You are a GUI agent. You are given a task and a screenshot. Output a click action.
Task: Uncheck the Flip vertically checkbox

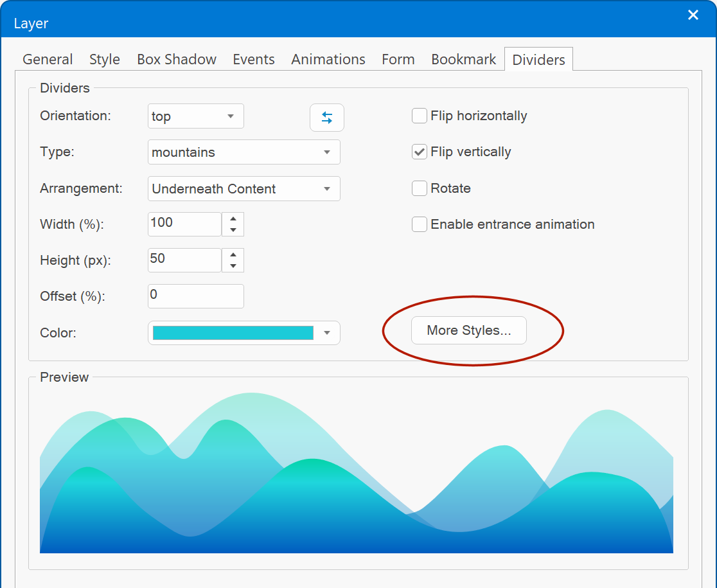click(x=420, y=152)
